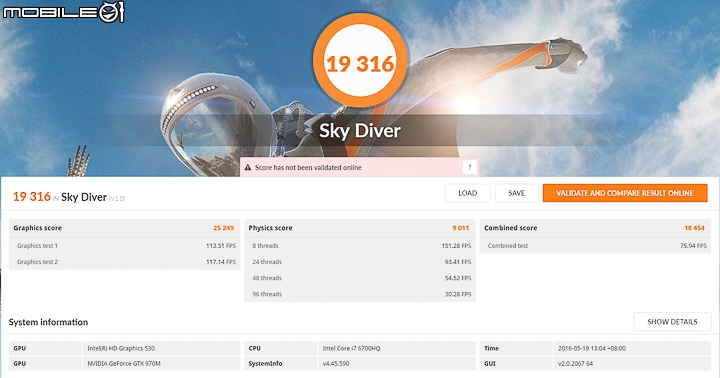The width and height of the screenshot is (720, 378).
Task: Click the 9 011 physics score value
Action: (461, 228)
